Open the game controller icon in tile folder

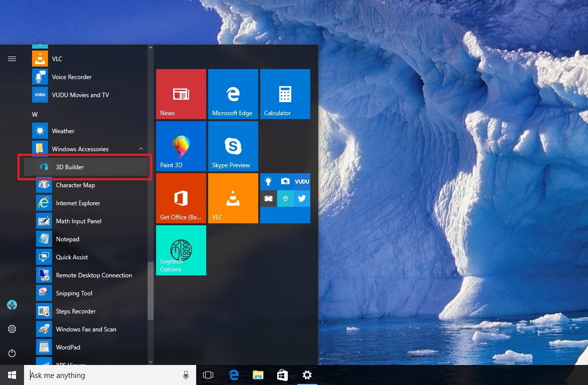click(269, 198)
